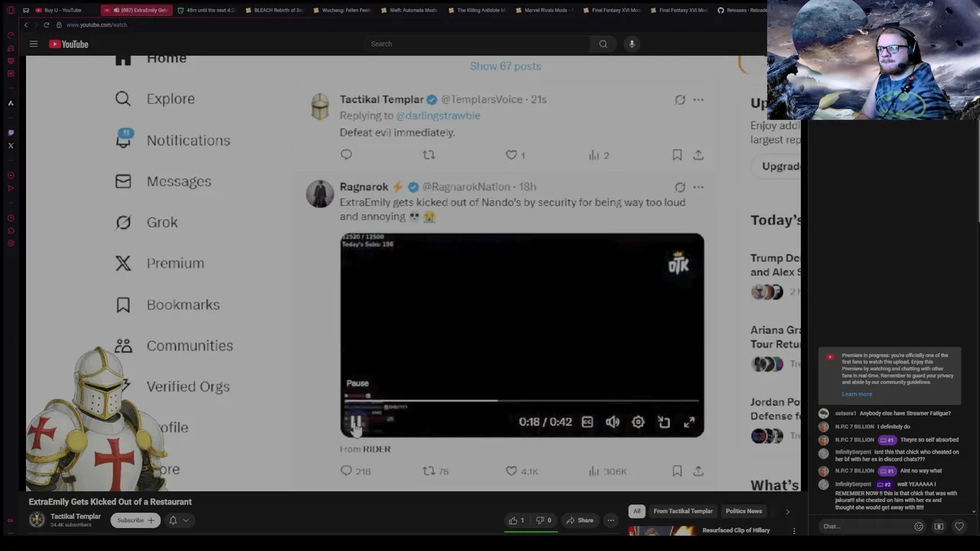The height and width of the screenshot is (551, 980).
Task: Share the YouTube video
Action: [580, 520]
